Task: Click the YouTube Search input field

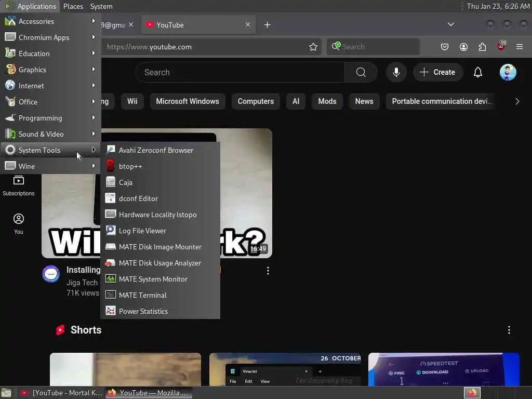Action: [240, 72]
